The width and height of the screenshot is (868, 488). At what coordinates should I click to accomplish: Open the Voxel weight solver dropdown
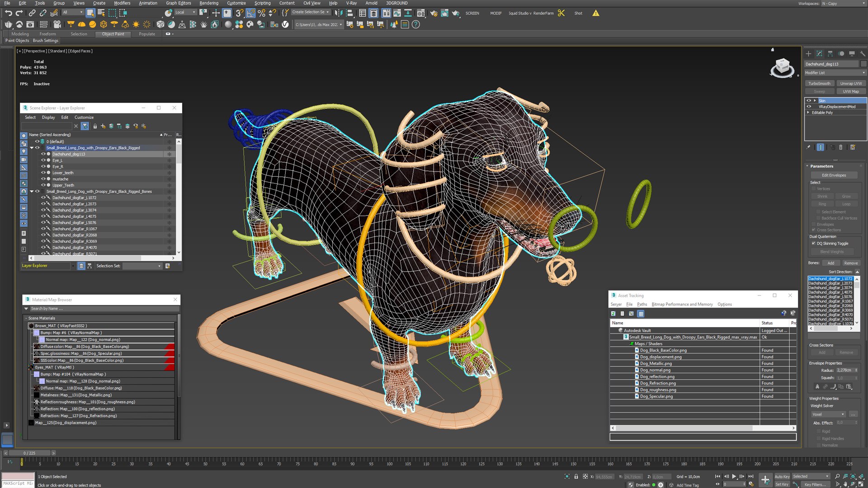tap(828, 414)
